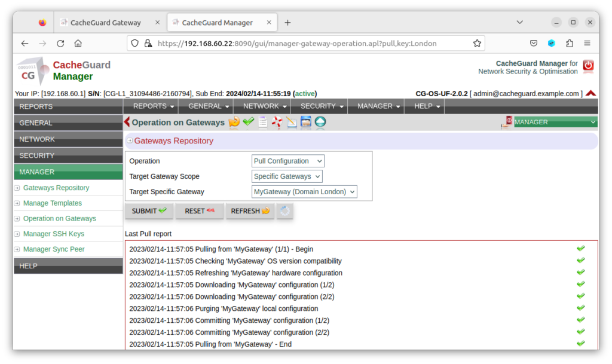Click the Pulling from 'MyGateway' (1/1) - Begin line
The height and width of the screenshot is (364, 612).
[221, 249]
